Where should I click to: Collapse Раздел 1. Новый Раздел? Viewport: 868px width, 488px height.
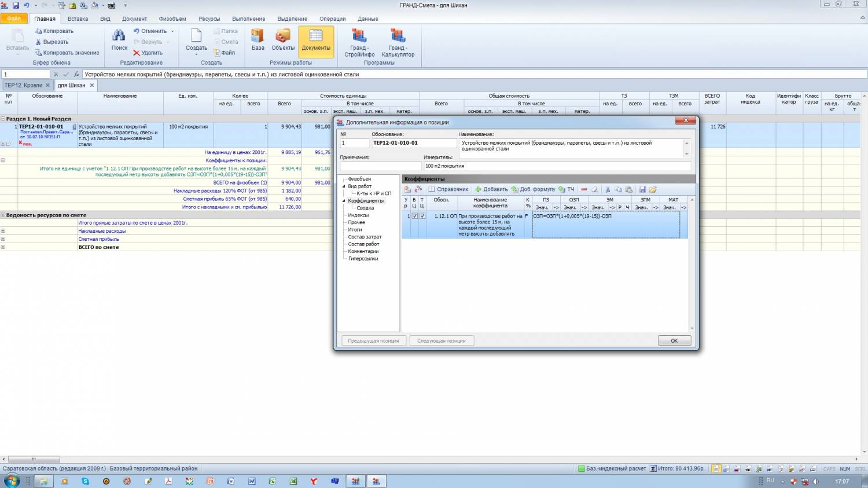point(3,119)
